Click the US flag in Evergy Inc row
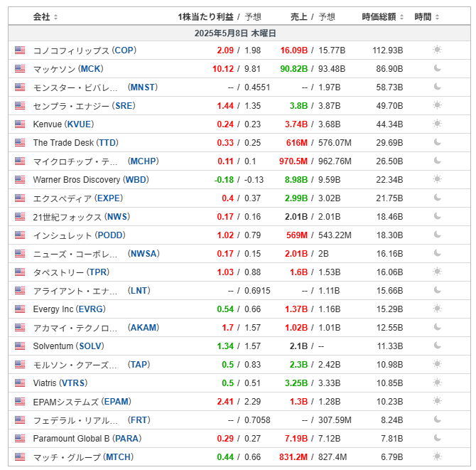The image size is (476, 470). click(x=20, y=309)
